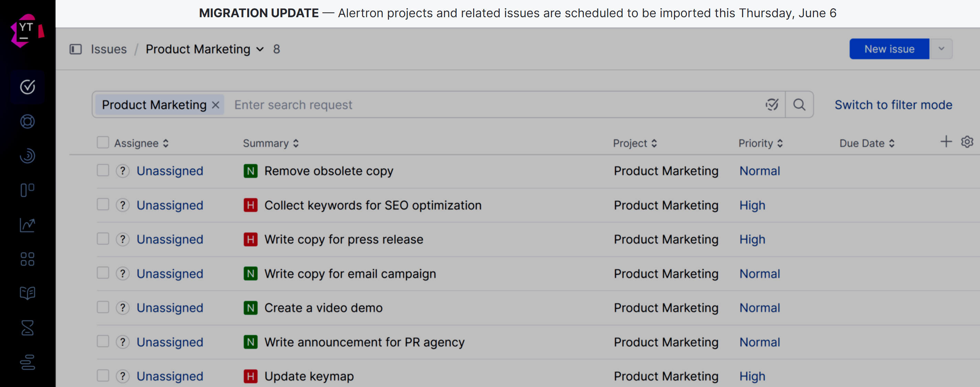Open the Knowledge Base book icon

click(x=28, y=293)
